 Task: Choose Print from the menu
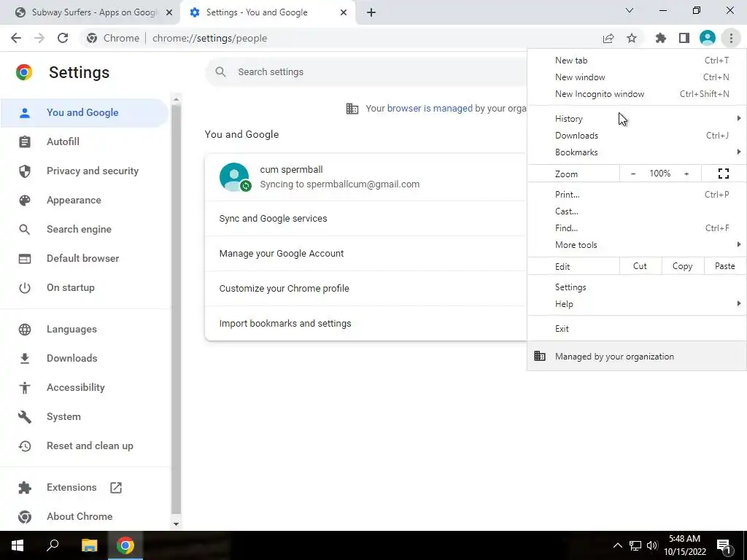636,194
